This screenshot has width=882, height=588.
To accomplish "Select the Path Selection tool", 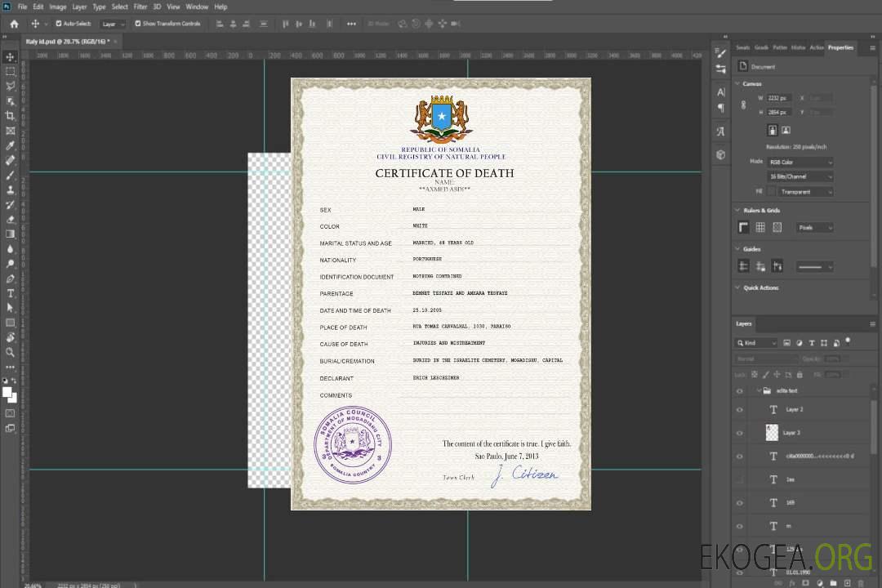I will pyautogui.click(x=10, y=308).
